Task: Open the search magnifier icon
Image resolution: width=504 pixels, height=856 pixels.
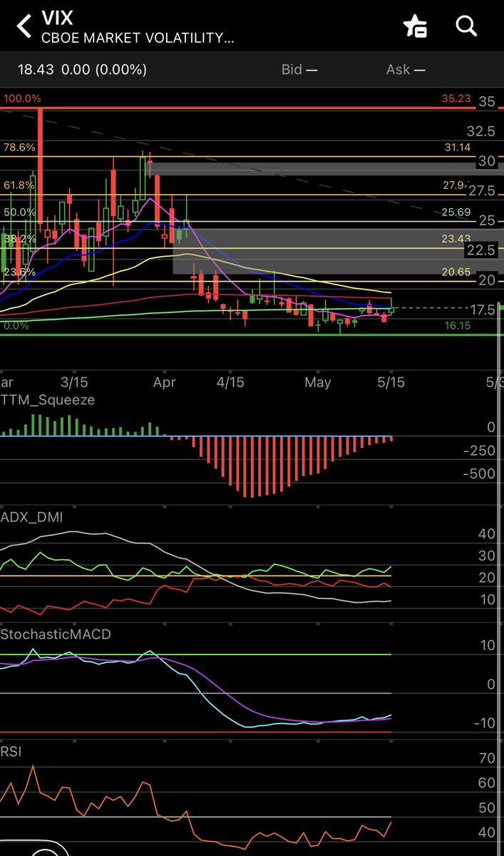Action: tap(466, 26)
